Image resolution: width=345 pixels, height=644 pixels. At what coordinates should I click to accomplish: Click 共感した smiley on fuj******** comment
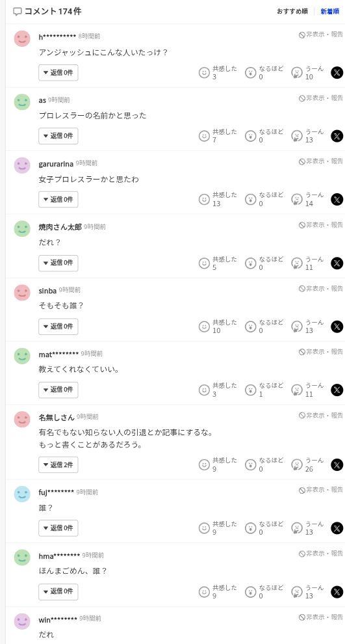click(x=204, y=528)
